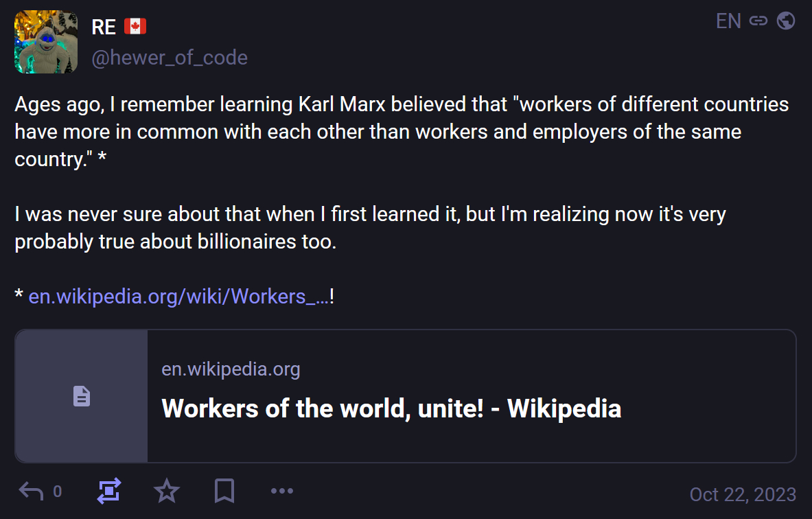
Task: Click en.wikipedia.org domain in preview card
Action: coord(231,369)
